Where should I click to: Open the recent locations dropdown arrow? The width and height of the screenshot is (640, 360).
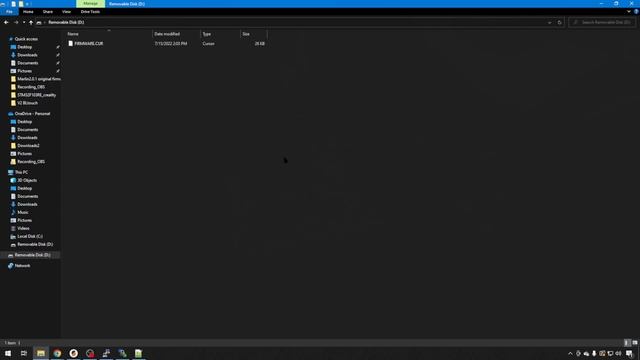tap(24, 22)
